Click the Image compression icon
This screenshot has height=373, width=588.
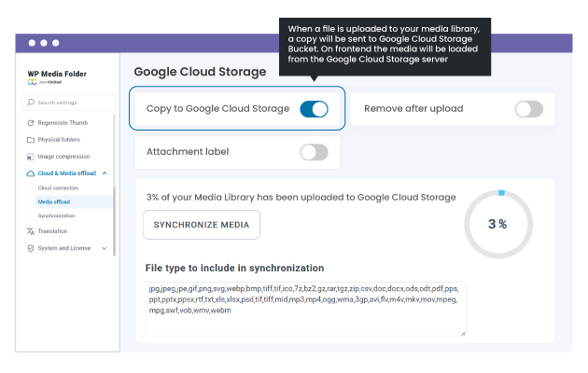31,157
